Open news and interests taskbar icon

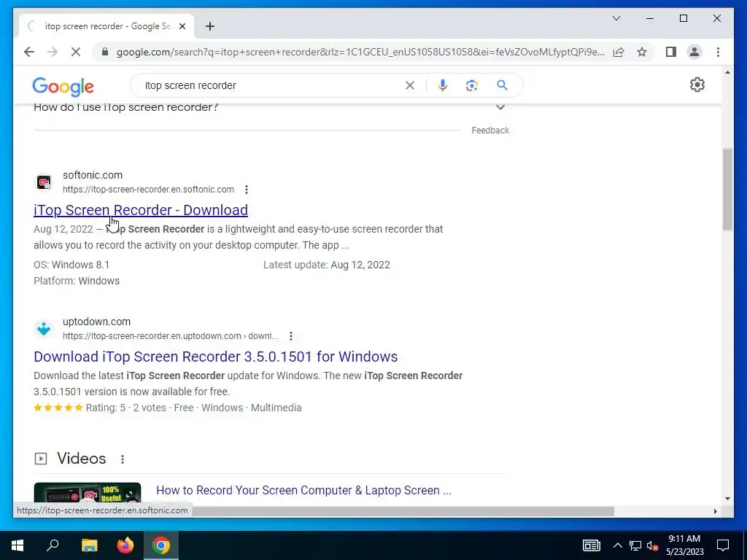coord(591,545)
